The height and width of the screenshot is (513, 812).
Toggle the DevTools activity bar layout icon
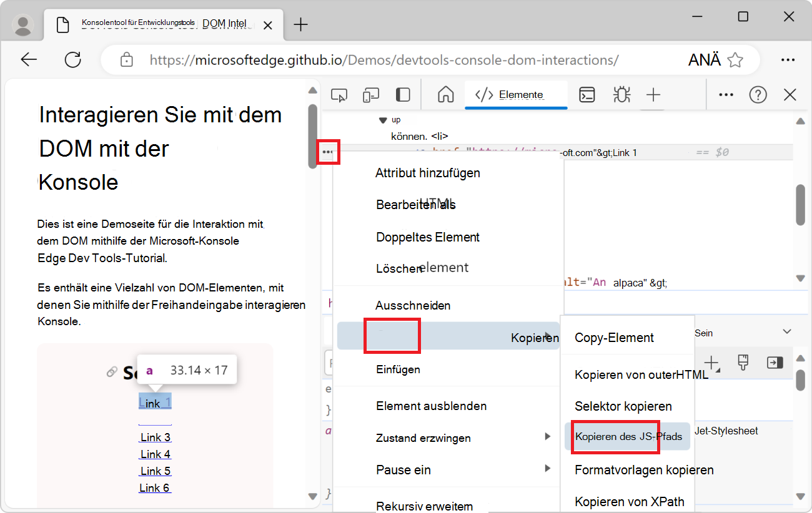tap(403, 95)
